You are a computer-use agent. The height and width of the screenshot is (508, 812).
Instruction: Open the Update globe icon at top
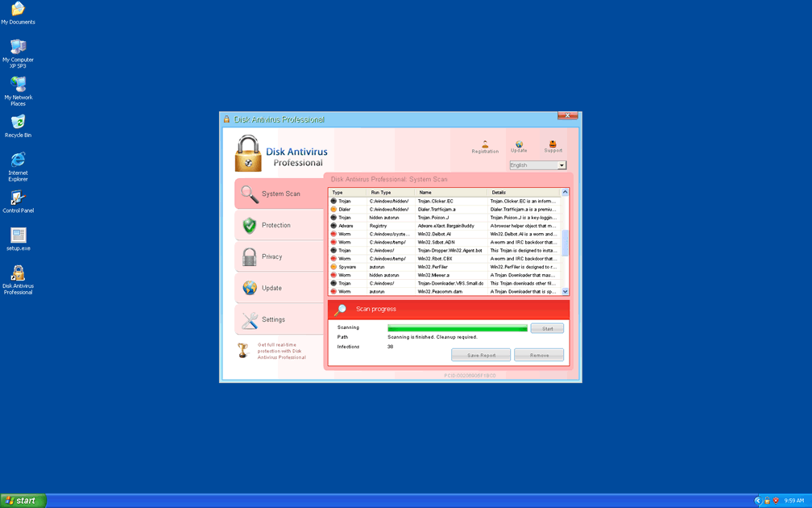tap(519, 146)
